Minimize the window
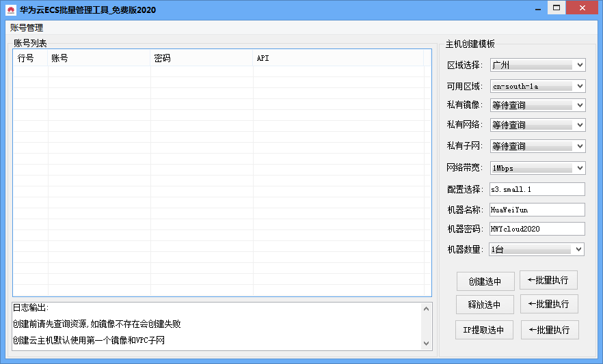 pos(538,8)
